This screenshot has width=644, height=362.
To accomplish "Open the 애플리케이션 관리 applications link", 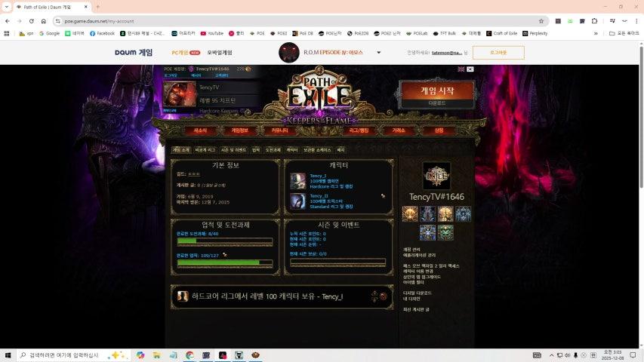I will tap(419, 255).
